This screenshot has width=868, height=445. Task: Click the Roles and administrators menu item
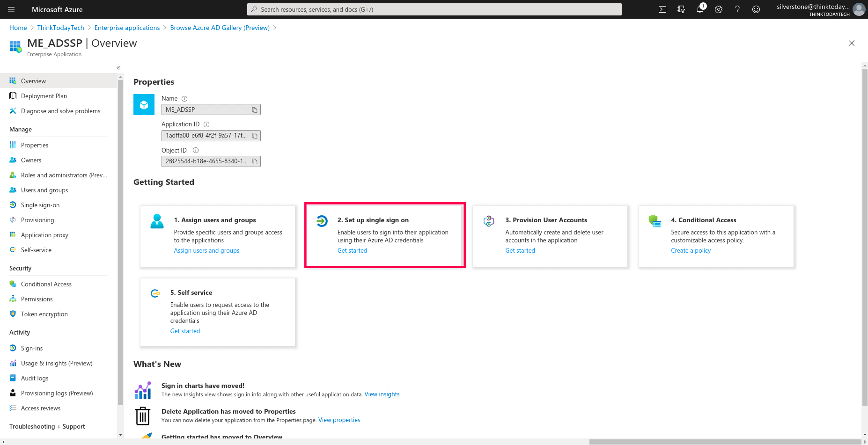click(x=59, y=175)
